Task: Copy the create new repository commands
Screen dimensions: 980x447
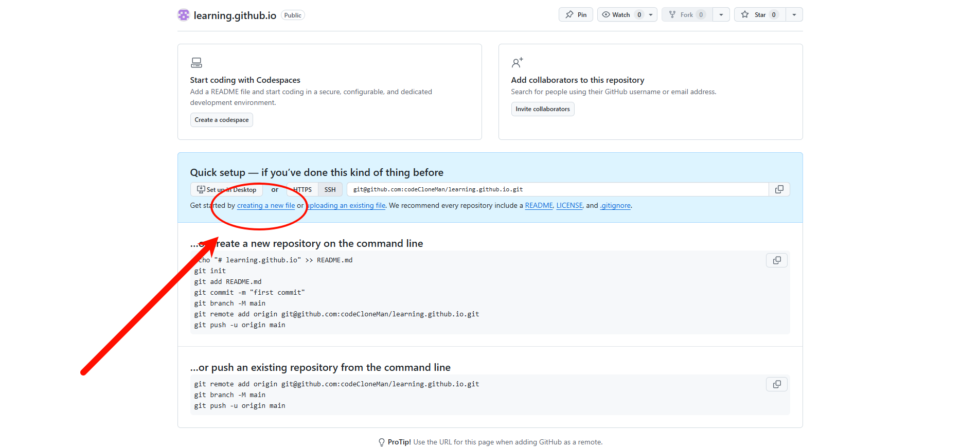Action: tap(777, 260)
